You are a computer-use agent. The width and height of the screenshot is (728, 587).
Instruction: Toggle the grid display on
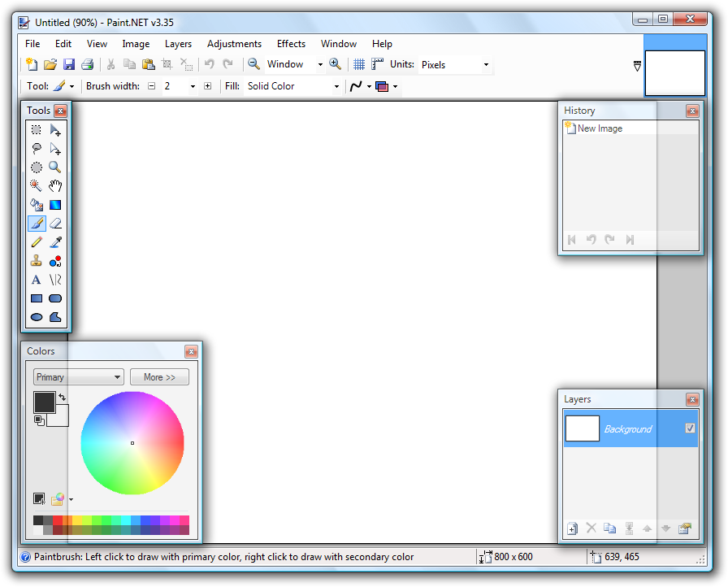[x=358, y=64]
